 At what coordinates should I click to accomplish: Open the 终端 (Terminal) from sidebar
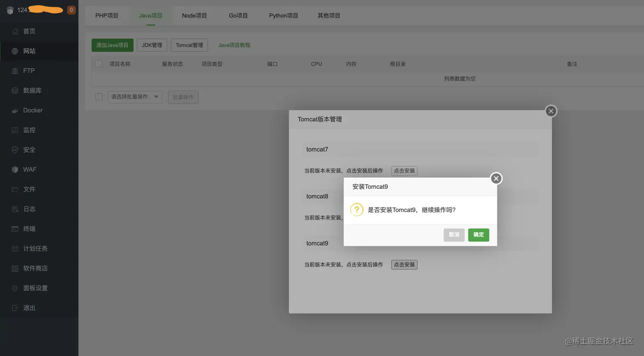(x=29, y=229)
